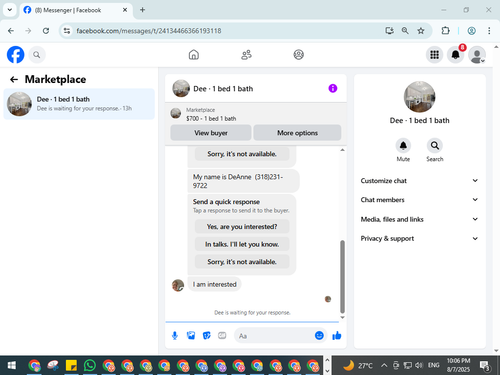Click top 'Sorry, it's not available.' reply

[x=242, y=154]
